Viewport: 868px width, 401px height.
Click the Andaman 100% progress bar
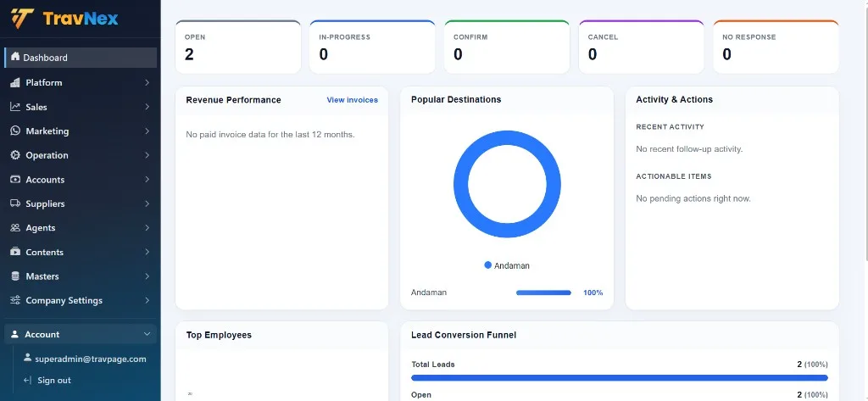543,292
